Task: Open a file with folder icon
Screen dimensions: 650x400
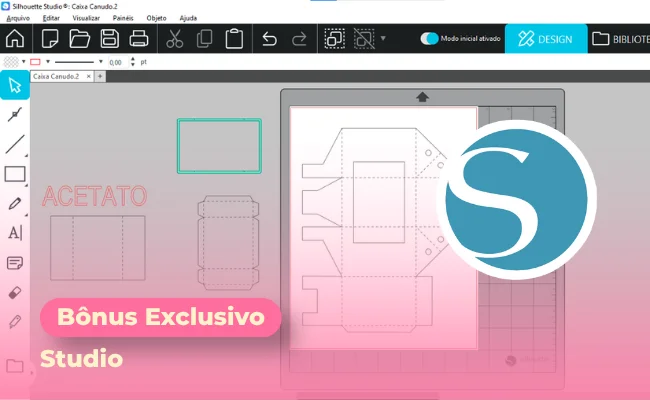Action: (x=80, y=39)
